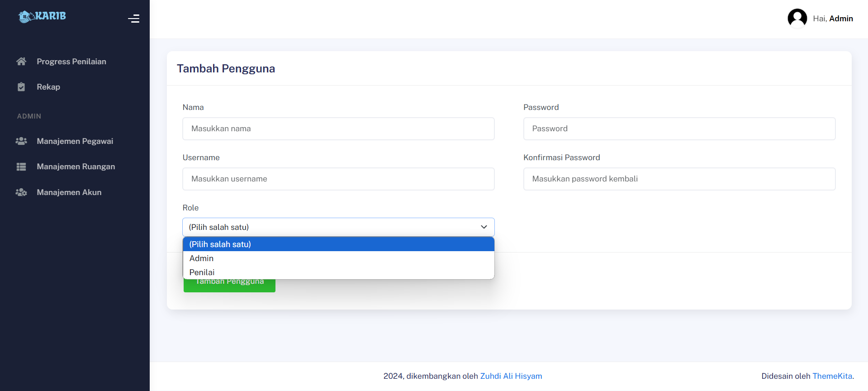Click the Admin profile avatar

coord(797,19)
